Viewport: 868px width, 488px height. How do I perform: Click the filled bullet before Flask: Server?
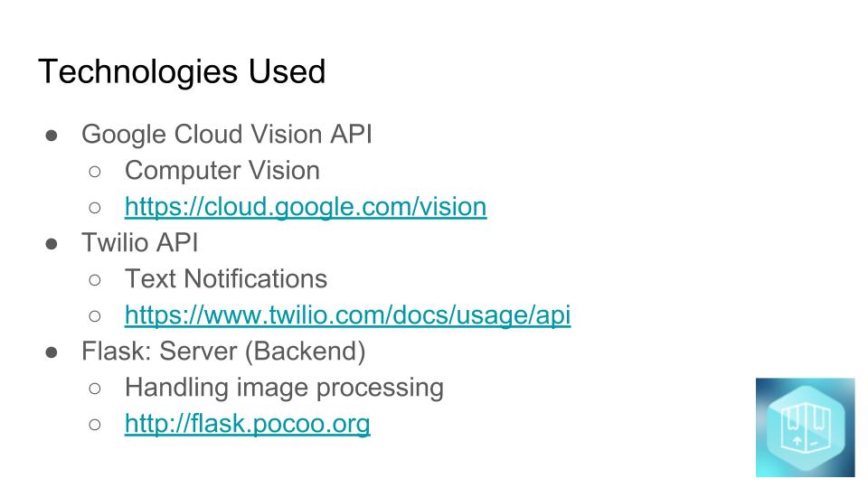pos(52,352)
